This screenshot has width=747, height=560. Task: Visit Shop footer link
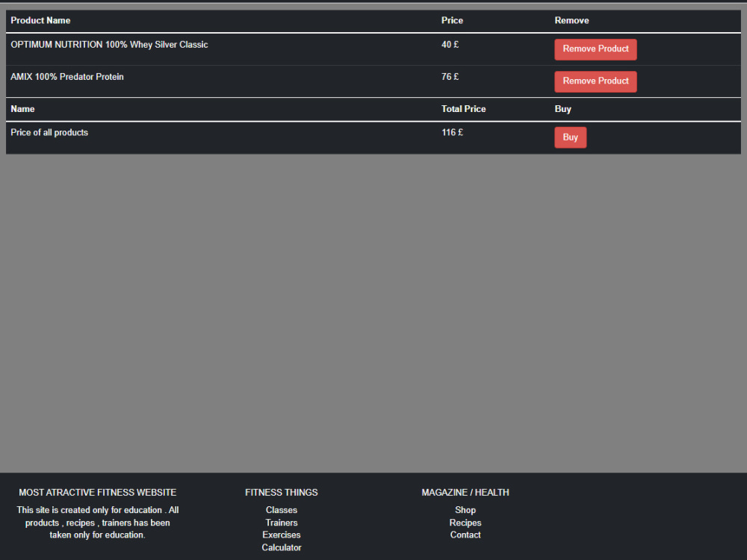[x=465, y=510]
